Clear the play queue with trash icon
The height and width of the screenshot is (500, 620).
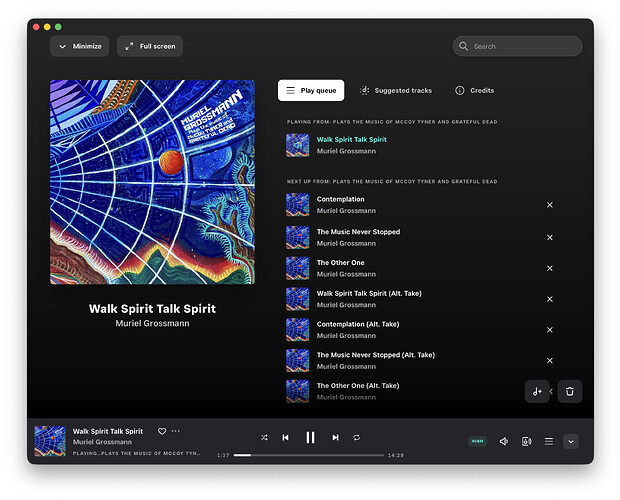(x=570, y=391)
